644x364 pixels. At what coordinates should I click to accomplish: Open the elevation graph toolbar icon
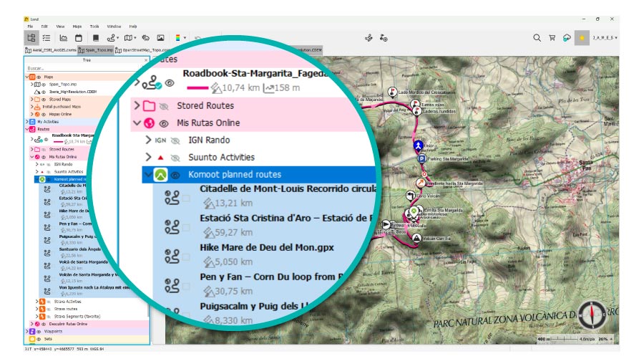click(64, 38)
